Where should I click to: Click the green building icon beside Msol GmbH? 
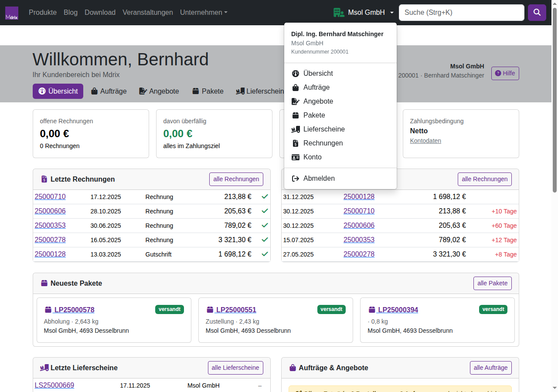pyautogui.click(x=339, y=13)
